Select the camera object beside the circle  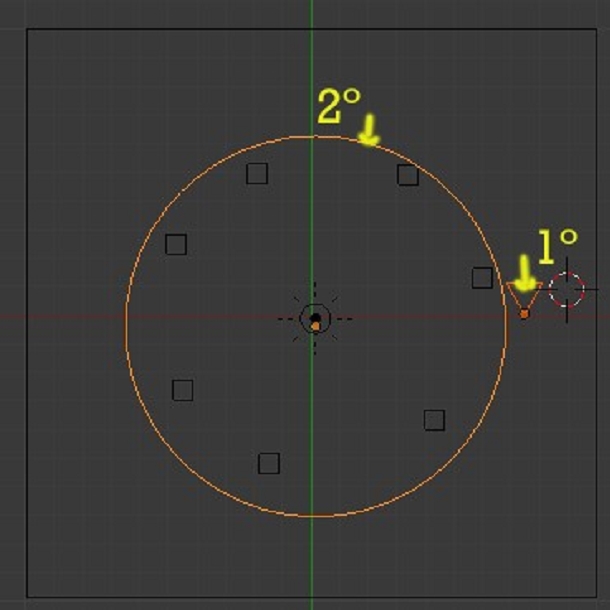point(524,298)
